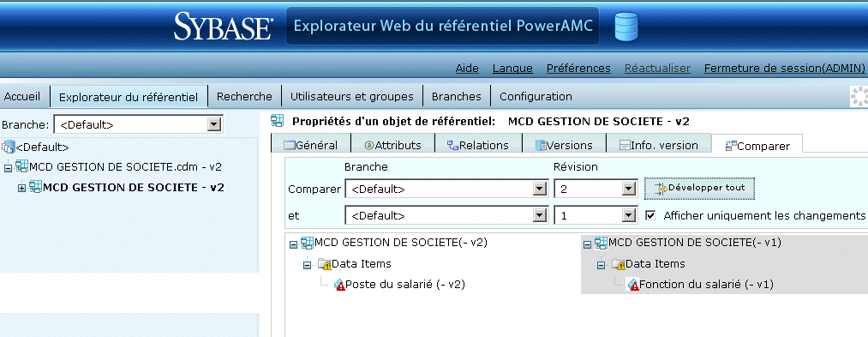Click the Data Items folder icon under v2
The height and width of the screenshot is (337, 868).
point(325,264)
